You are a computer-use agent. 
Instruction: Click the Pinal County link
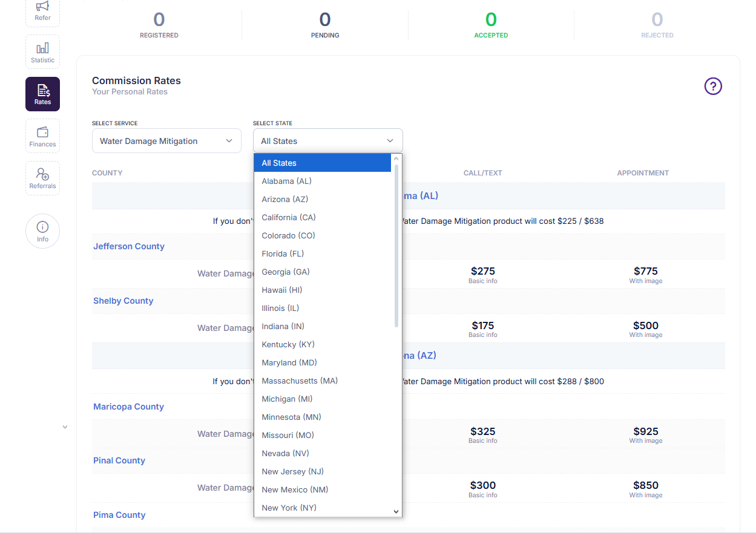click(x=119, y=460)
